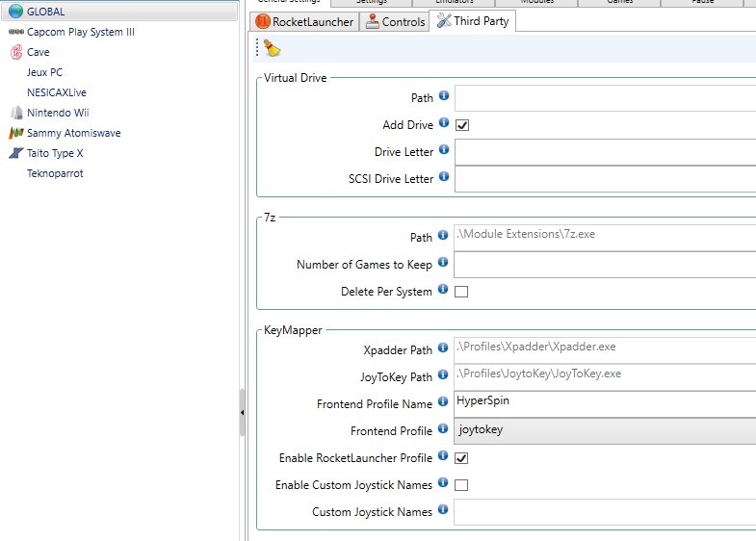Select Taito Type X label

click(x=55, y=153)
